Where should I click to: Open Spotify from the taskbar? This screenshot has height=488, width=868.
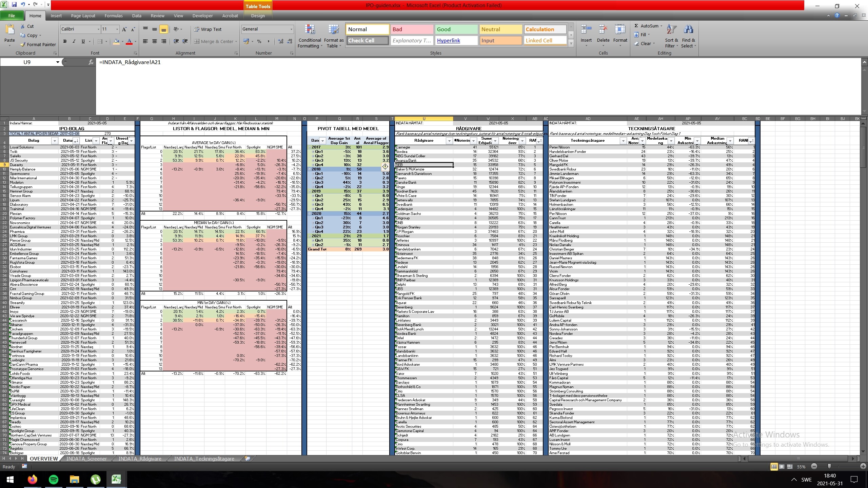pos(54,480)
